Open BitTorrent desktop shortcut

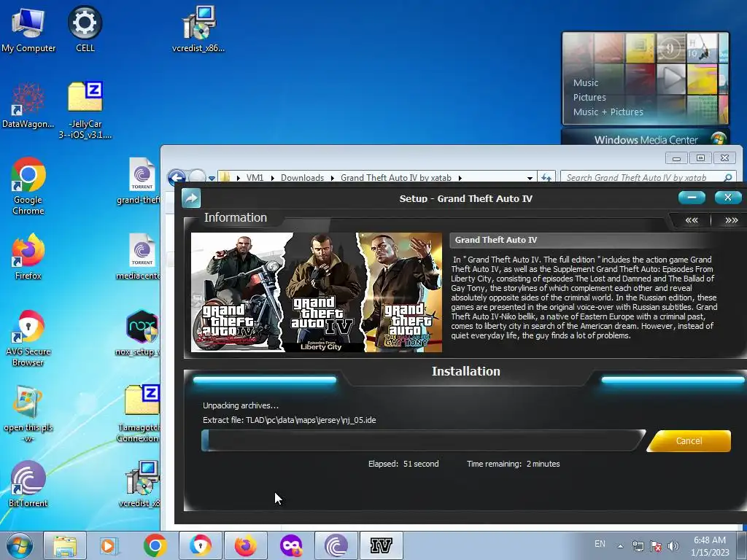coord(28,484)
